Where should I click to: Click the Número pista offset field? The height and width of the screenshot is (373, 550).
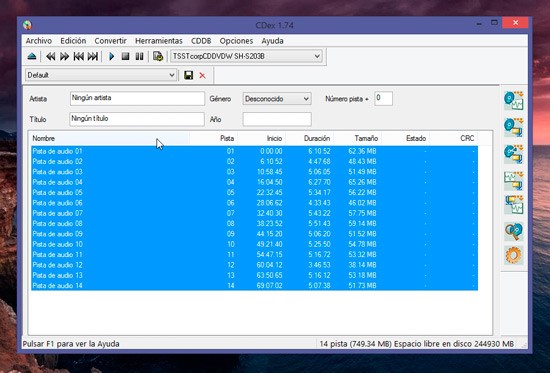[x=383, y=99]
